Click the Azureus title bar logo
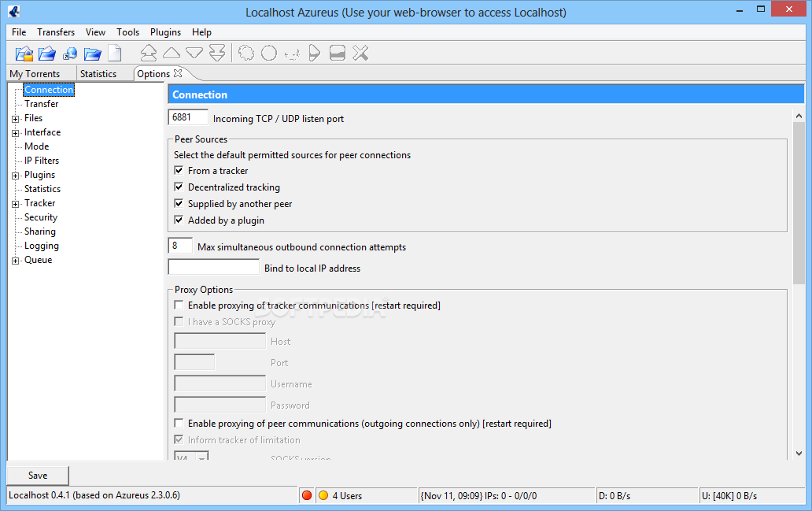Image resolution: width=812 pixels, height=511 pixels. pyautogui.click(x=14, y=11)
